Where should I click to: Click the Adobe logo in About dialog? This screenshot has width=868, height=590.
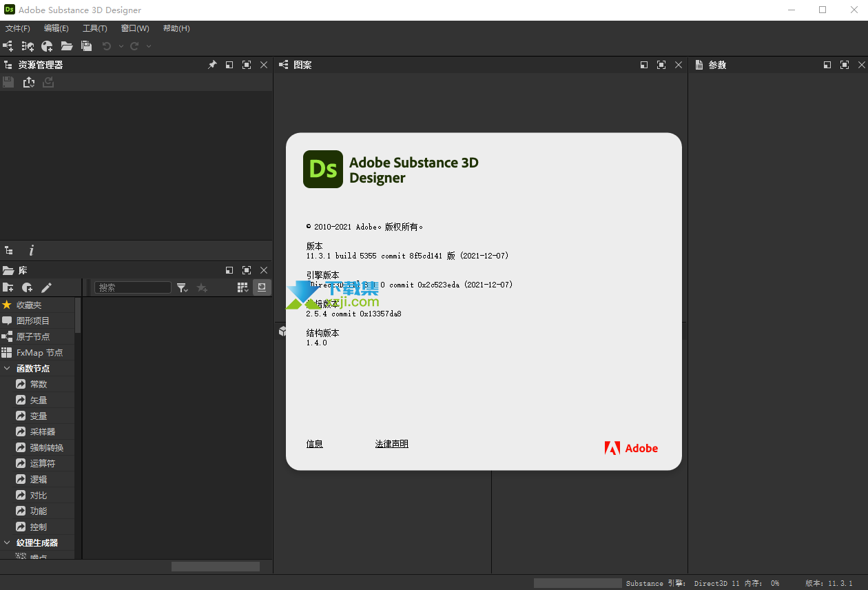coord(631,448)
